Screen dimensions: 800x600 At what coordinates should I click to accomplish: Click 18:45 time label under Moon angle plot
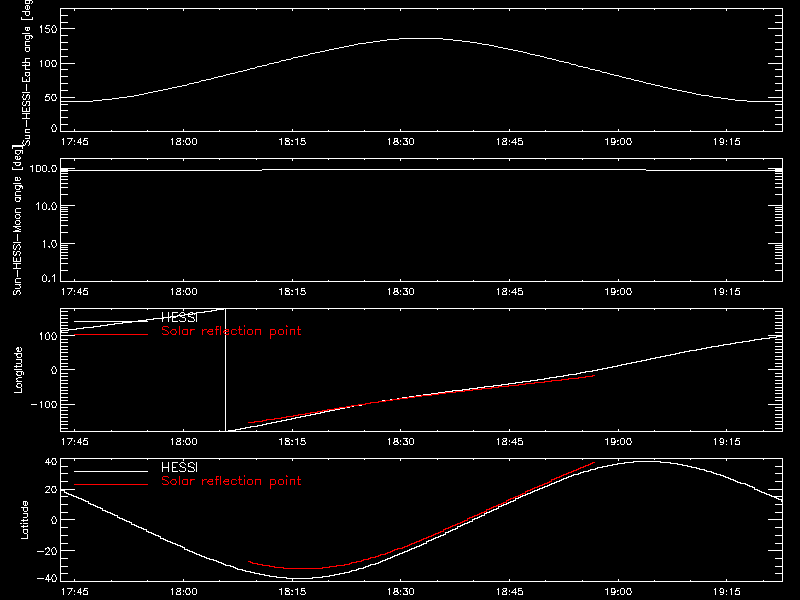(510, 292)
